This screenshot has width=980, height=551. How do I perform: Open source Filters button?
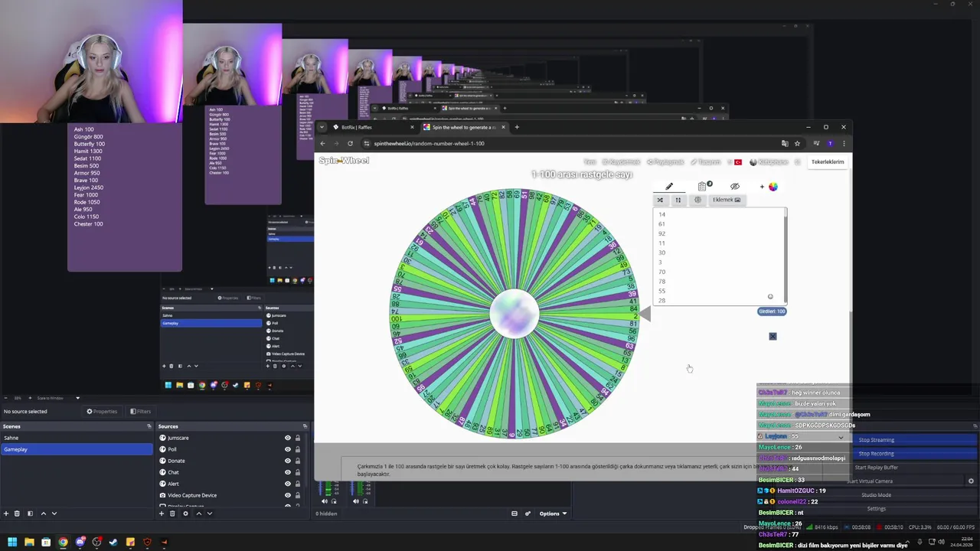click(x=140, y=411)
